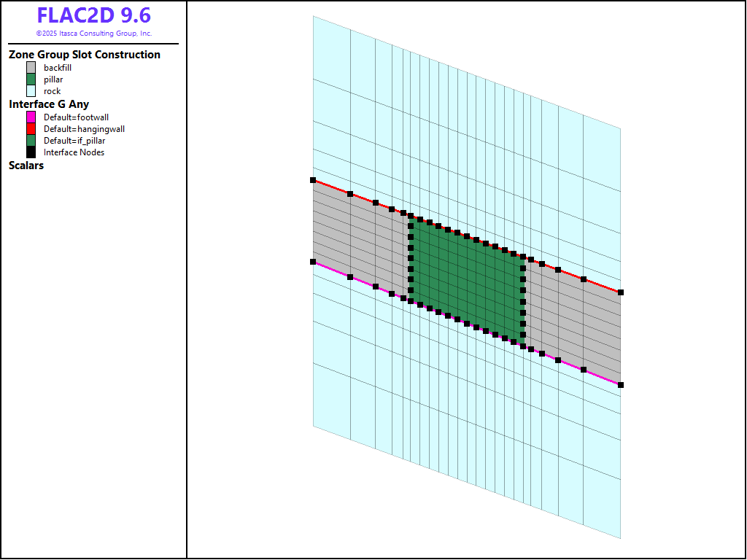This screenshot has height=560, width=747.
Task: Select the black Interface Nodes swatch
Action: pos(31,152)
